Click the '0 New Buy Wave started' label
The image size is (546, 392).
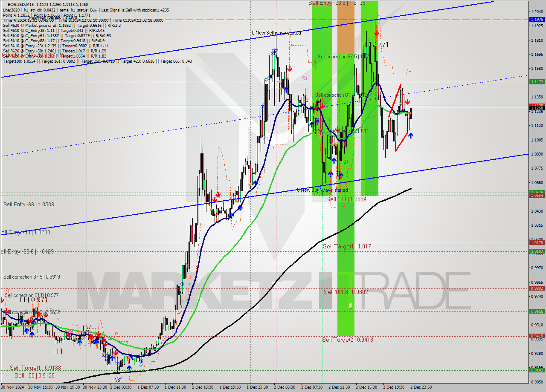[x=322, y=190]
